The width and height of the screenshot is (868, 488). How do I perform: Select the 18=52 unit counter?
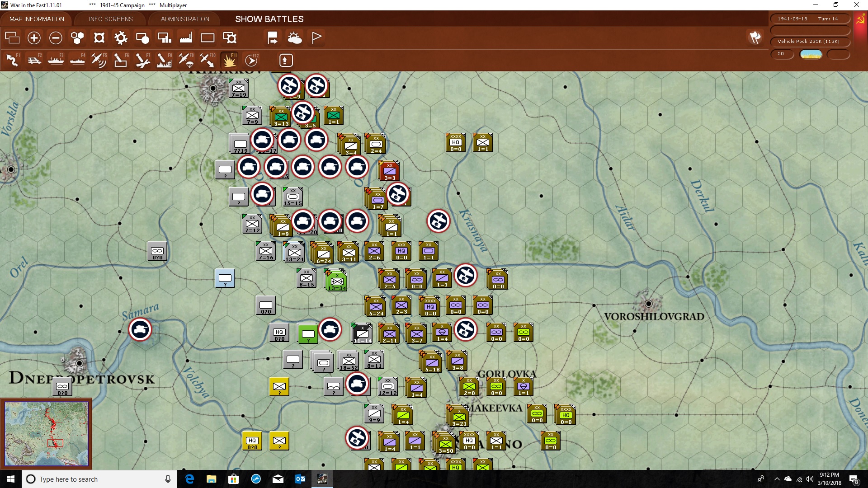(x=349, y=361)
